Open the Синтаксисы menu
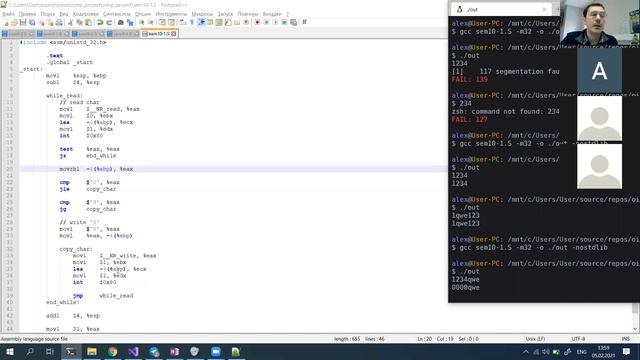Screen dimensions: 640x360 pyautogui.click(x=117, y=14)
